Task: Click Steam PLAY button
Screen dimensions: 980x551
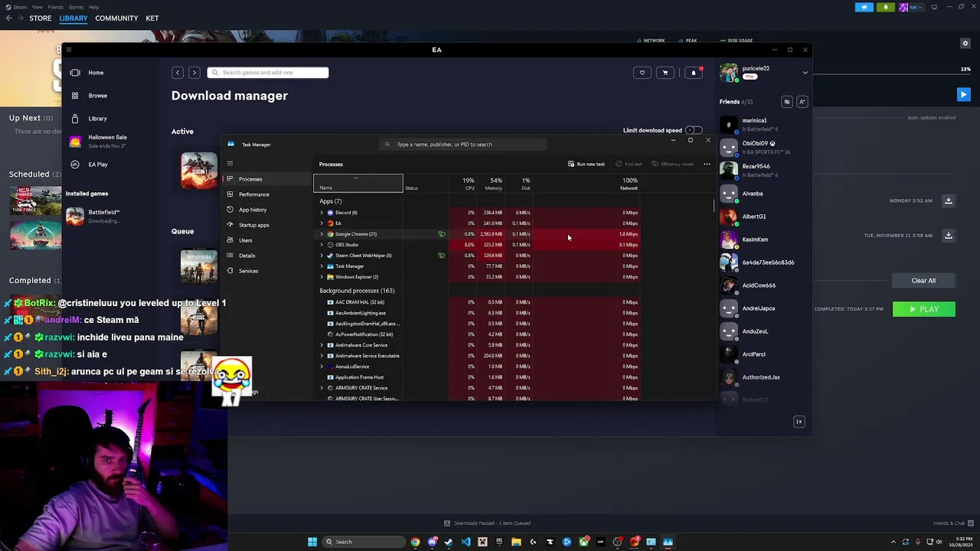Action: pos(923,309)
